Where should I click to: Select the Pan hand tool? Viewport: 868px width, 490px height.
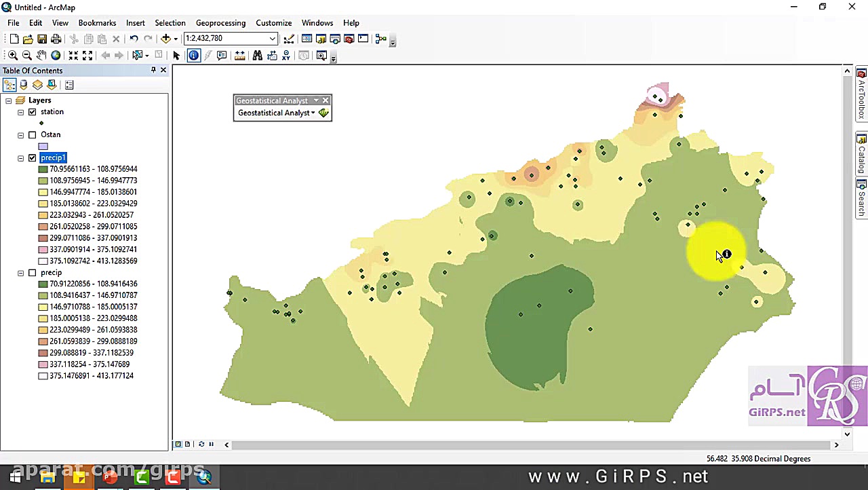point(41,56)
